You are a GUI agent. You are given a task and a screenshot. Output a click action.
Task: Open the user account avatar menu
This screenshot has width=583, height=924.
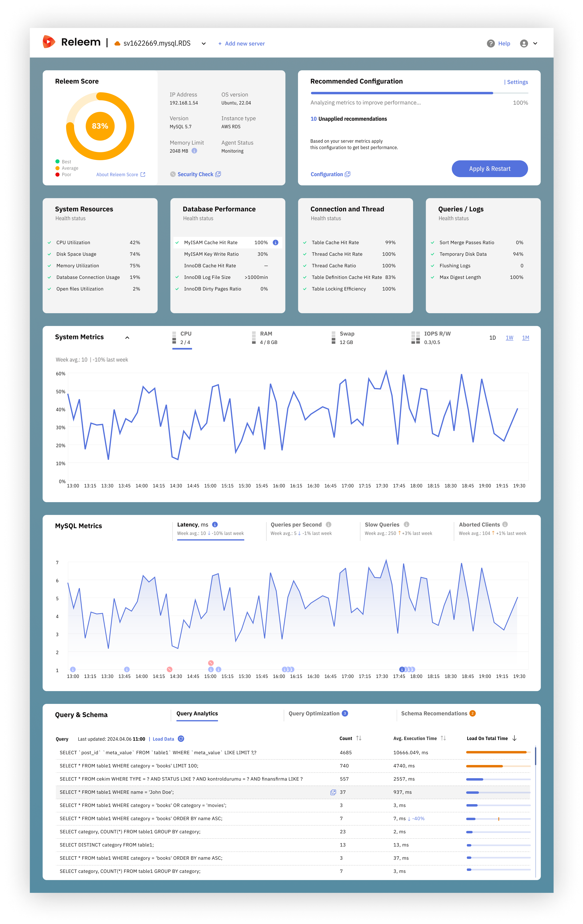tap(524, 43)
